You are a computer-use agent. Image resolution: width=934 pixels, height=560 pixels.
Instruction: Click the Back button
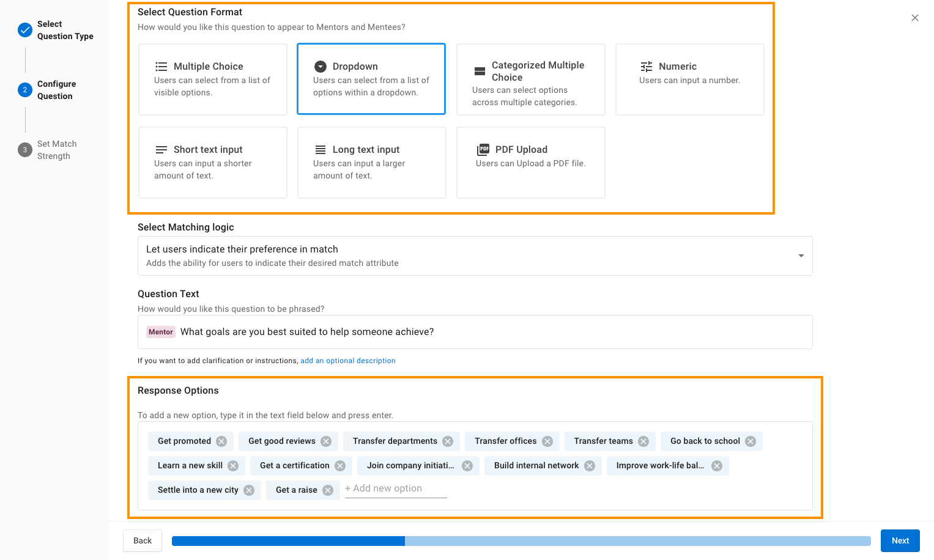(x=143, y=540)
